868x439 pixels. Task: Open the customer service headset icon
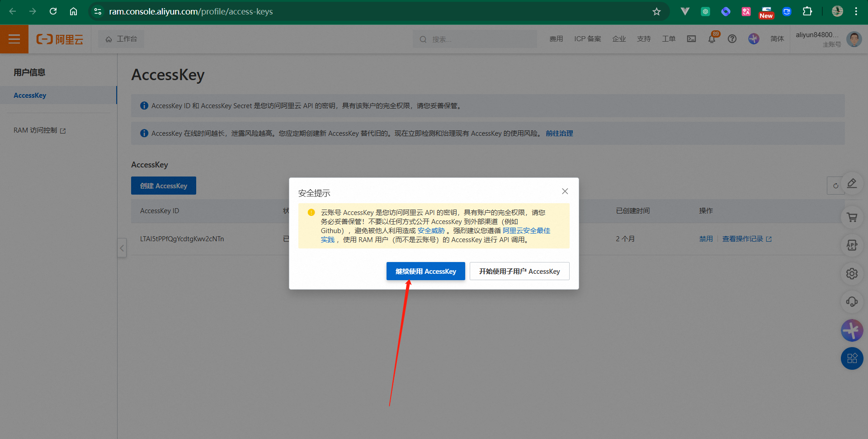(x=852, y=301)
